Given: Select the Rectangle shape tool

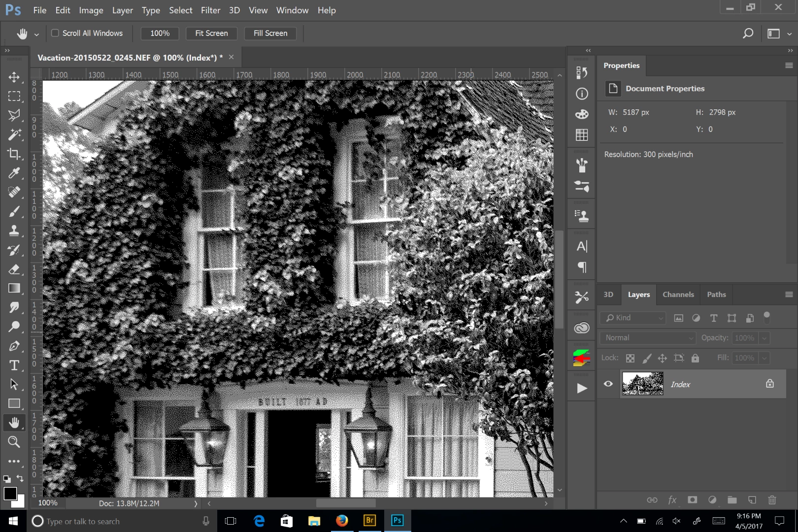Looking at the screenshot, I should [x=14, y=403].
